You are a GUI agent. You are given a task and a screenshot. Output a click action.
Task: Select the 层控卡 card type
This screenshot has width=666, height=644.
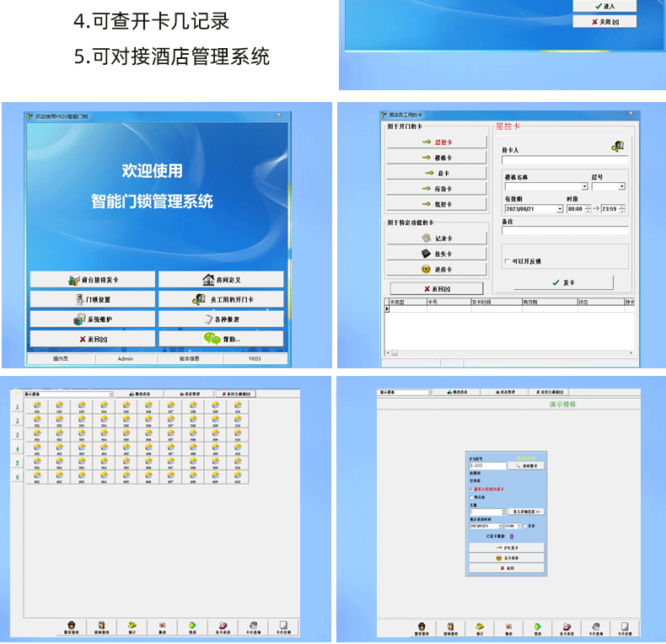pos(436,142)
